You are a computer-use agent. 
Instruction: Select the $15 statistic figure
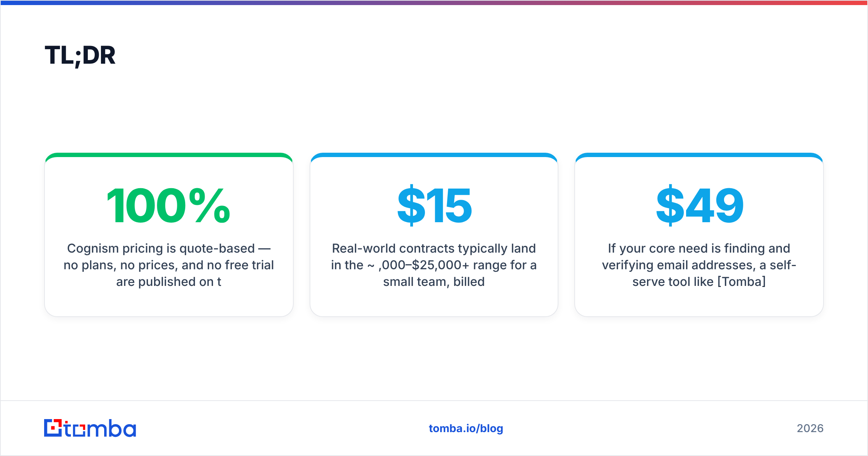[434, 206]
